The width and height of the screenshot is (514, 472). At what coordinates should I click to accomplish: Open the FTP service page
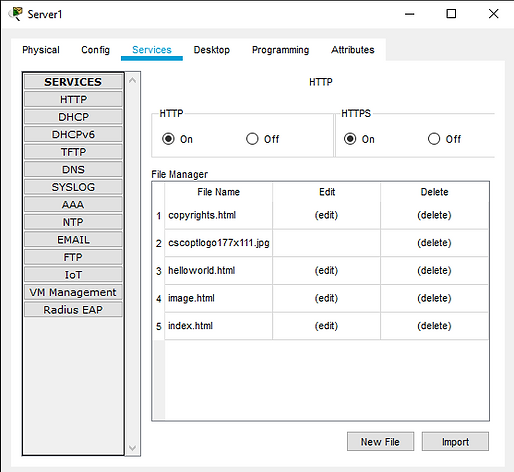[73, 257]
